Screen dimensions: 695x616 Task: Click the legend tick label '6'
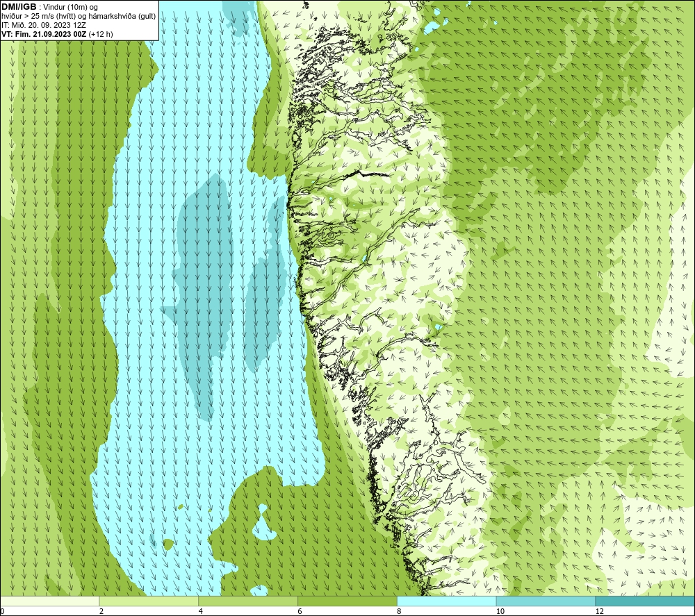click(x=300, y=612)
